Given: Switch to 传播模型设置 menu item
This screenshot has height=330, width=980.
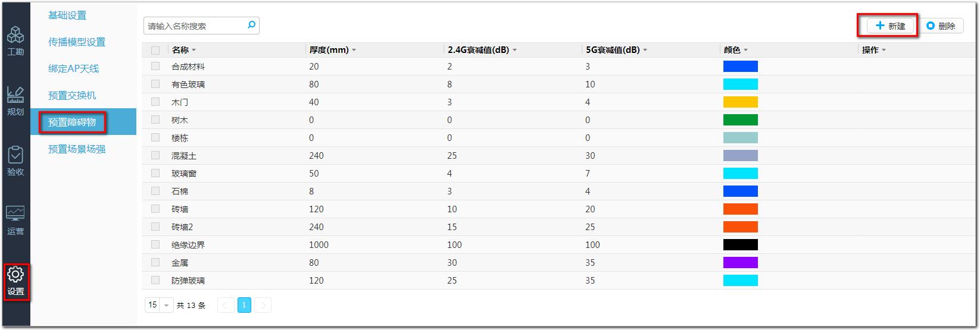Looking at the screenshot, I should pos(77,42).
